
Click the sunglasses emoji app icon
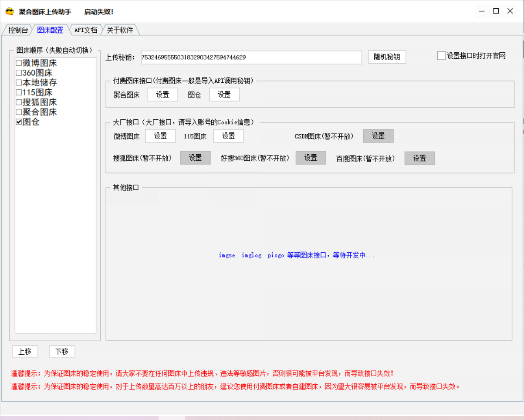coord(10,12)
